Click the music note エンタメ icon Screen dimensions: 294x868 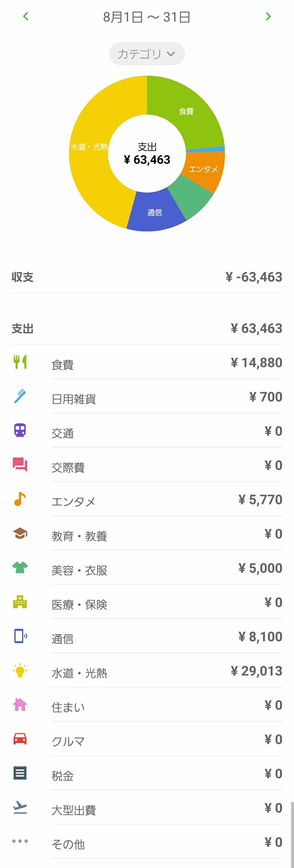click(20, 499)
